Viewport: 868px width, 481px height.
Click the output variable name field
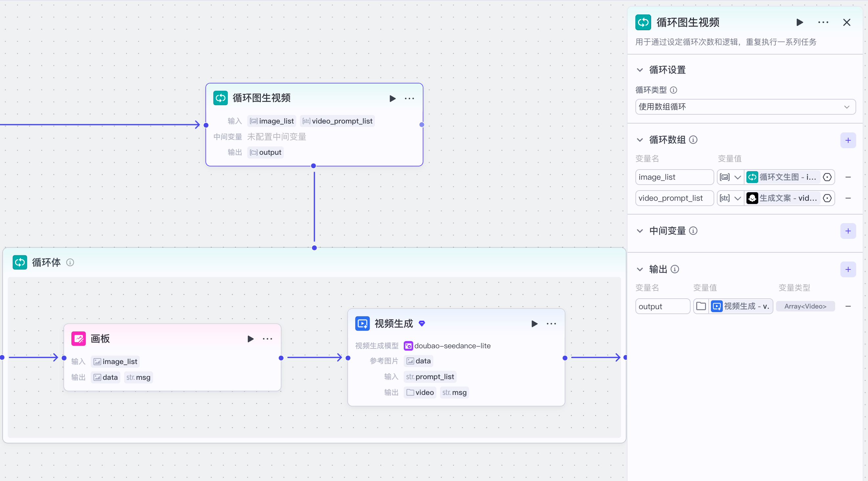[x=662, y=307]
